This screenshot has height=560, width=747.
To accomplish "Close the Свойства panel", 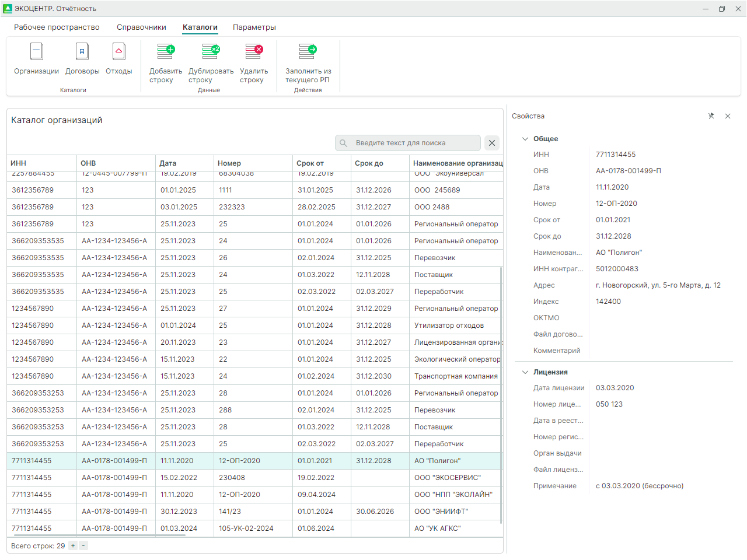I will point(728,116).
